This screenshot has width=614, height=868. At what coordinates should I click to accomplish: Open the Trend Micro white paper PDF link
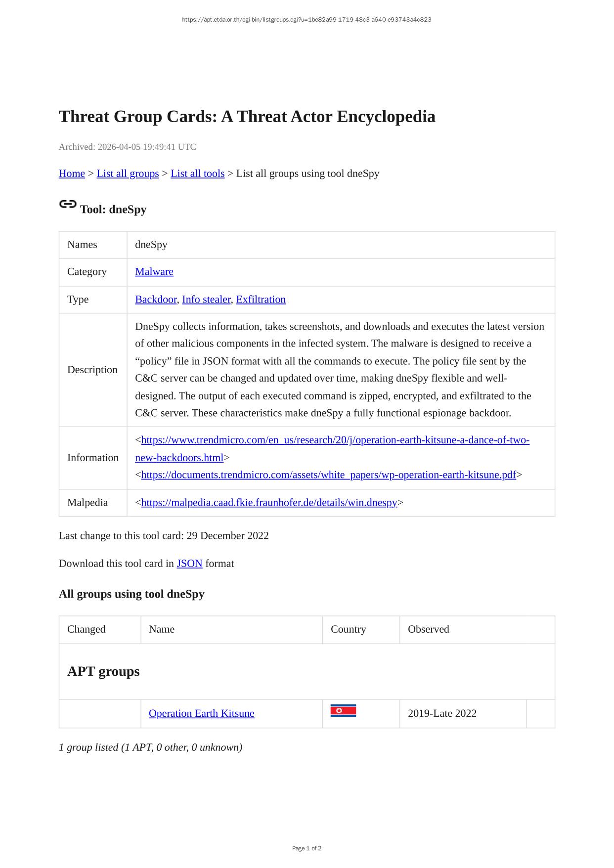pos(328,475)
